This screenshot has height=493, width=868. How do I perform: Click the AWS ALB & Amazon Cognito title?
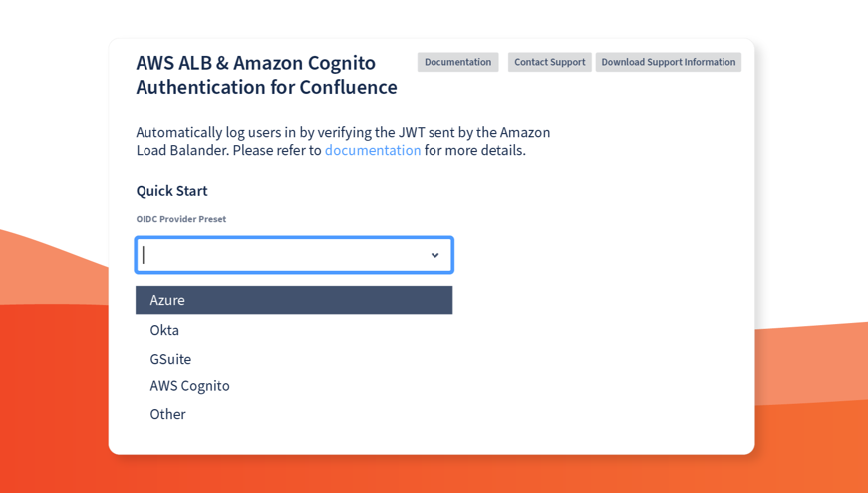click(x=266, y=75)
